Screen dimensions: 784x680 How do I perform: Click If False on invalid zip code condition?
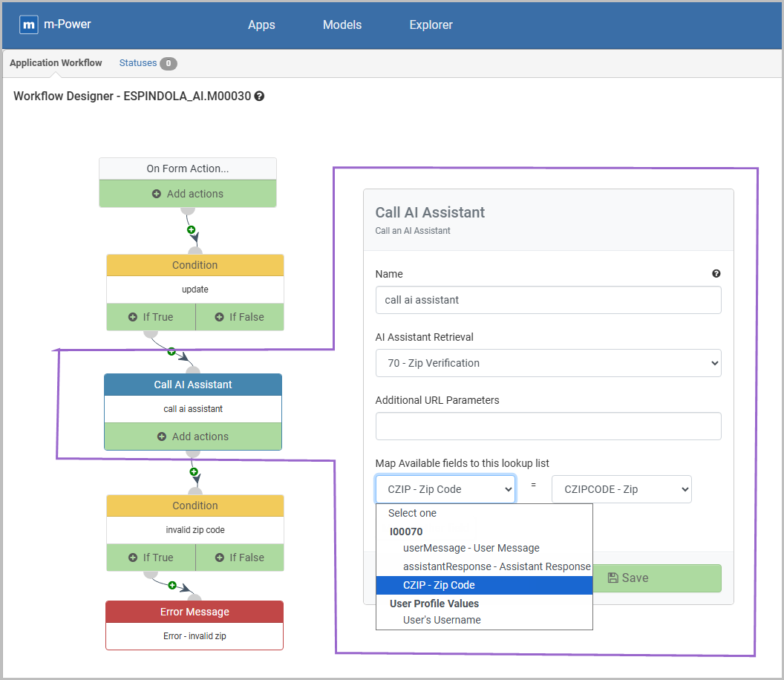tap(239, 558)
